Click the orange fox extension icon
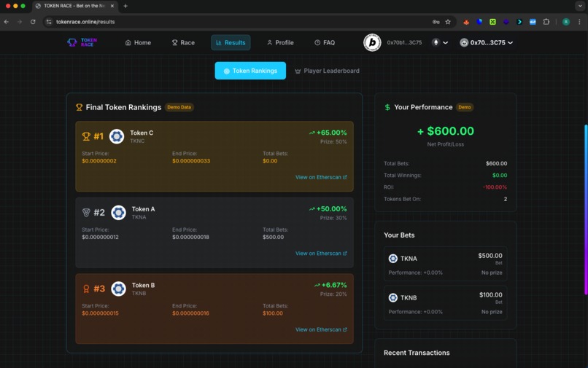 coord(466,22)
